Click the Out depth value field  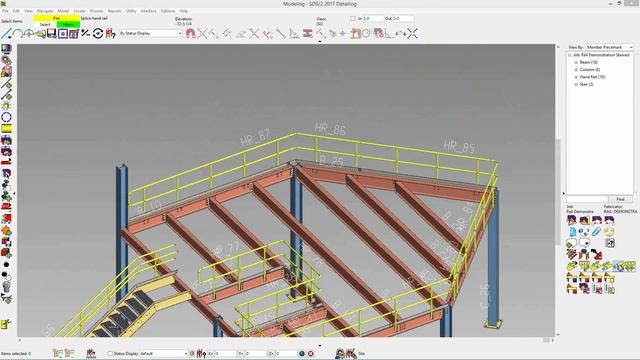coord(403,18)
